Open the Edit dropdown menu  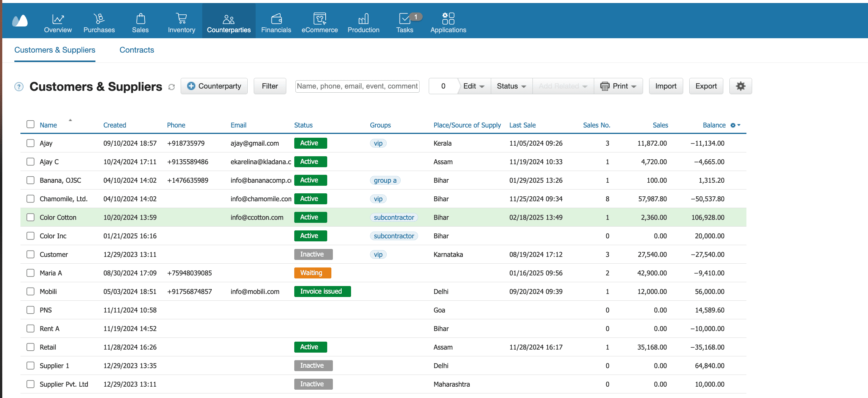pos(474,86)
